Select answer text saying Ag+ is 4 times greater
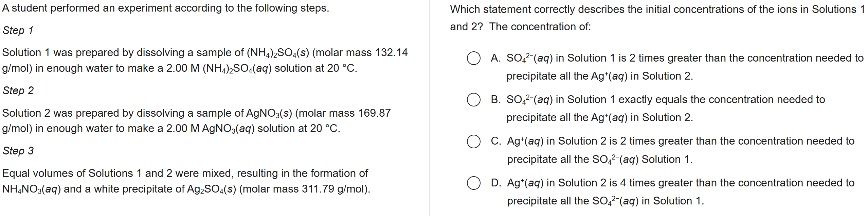 pos(681,192)
